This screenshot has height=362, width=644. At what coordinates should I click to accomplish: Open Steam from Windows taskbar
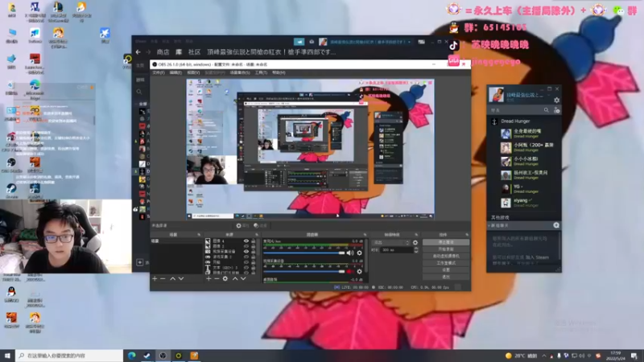tap(147, 356)
